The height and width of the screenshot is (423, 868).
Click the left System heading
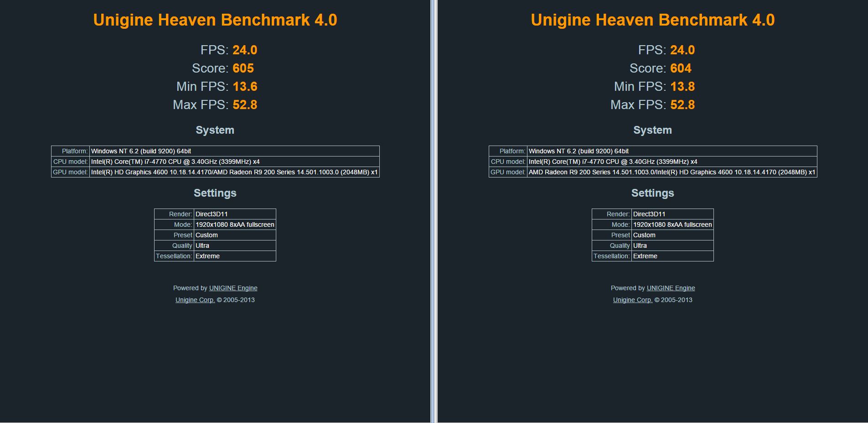(215, 130)
